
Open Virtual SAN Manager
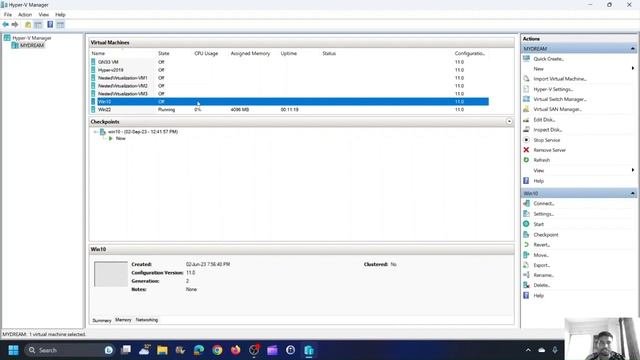557,109
